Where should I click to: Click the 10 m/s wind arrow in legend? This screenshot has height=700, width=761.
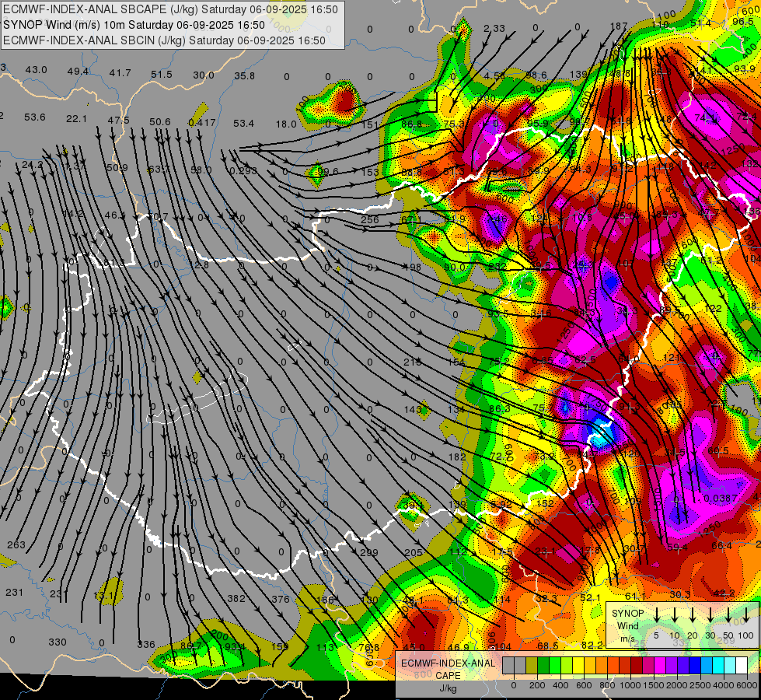tap(675, 614)
